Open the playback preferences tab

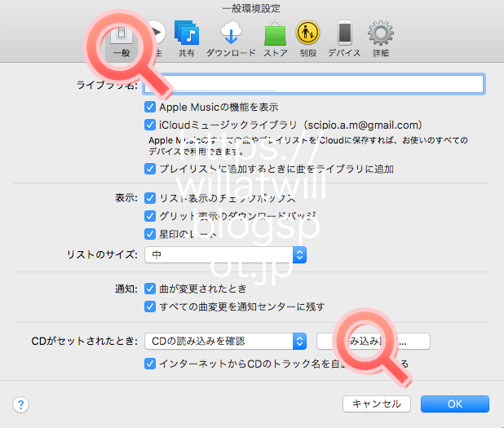[x=156, y=39]
